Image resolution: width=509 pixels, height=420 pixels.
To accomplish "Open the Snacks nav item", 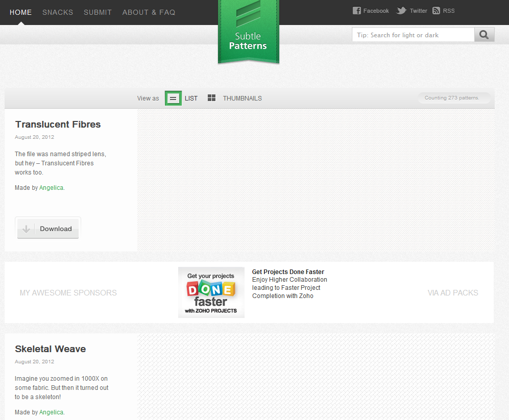I will pos(58,12).
